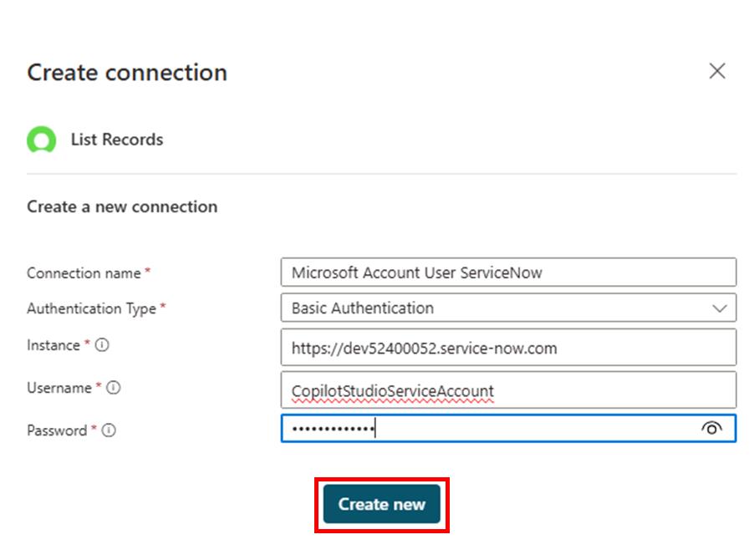Click the Password field label text
The image size is (754, 560).
click(x=57, y=430)
